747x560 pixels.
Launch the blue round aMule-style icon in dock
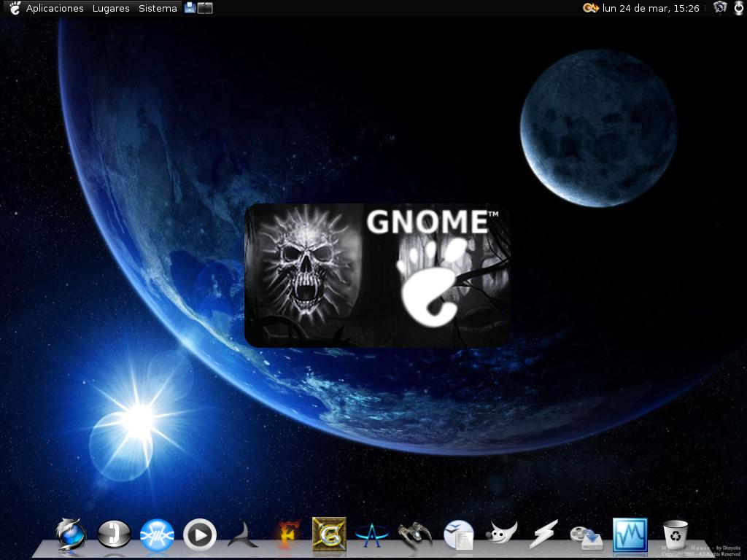[x=157, y=535]
